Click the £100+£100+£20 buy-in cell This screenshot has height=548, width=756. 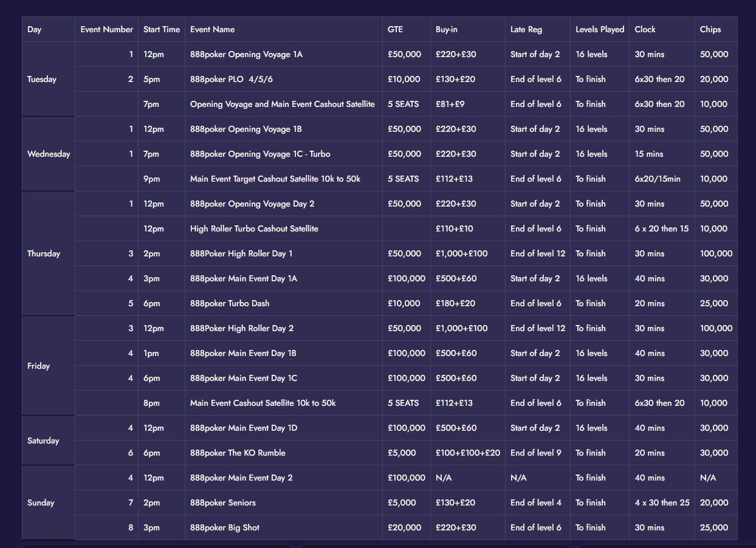(467, 453)
